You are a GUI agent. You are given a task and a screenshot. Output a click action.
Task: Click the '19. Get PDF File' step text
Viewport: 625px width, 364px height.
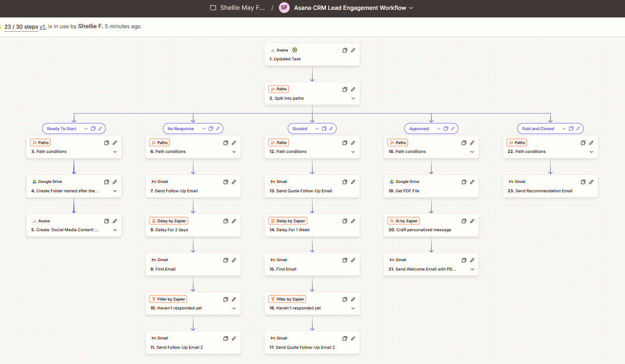pyautogui.click(x=404, y=191)
